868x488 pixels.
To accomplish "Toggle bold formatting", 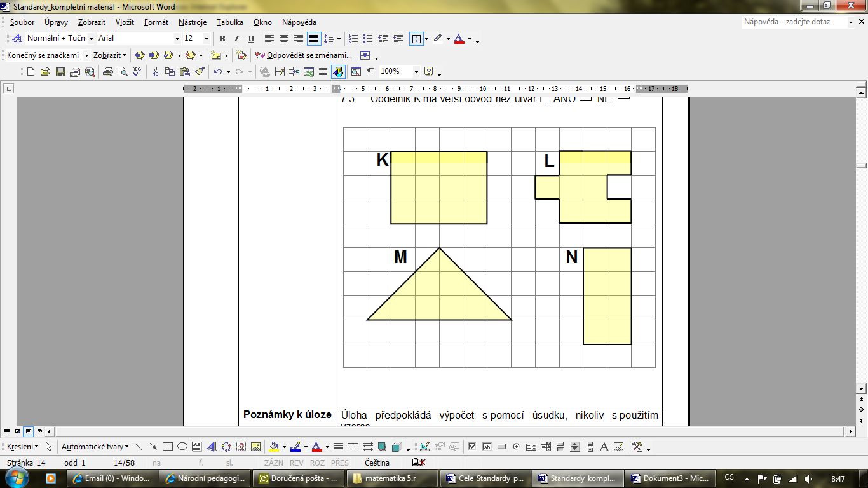I will [x=222, y=39].
